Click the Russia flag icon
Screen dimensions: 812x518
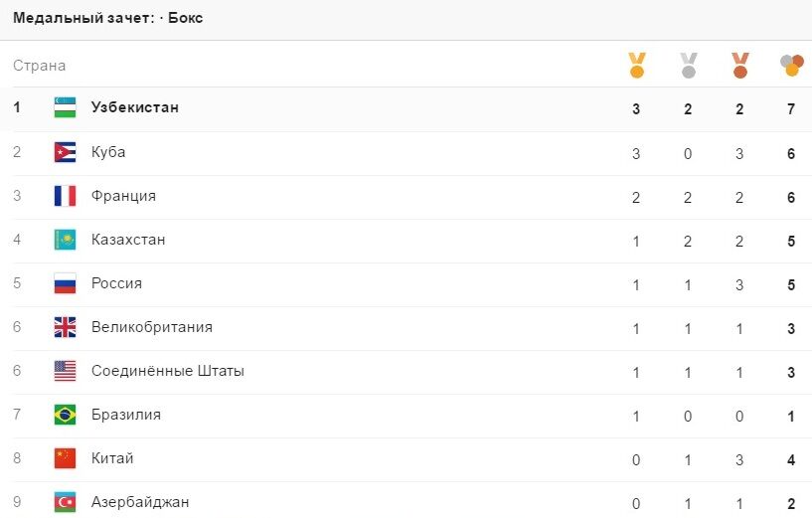65,283
